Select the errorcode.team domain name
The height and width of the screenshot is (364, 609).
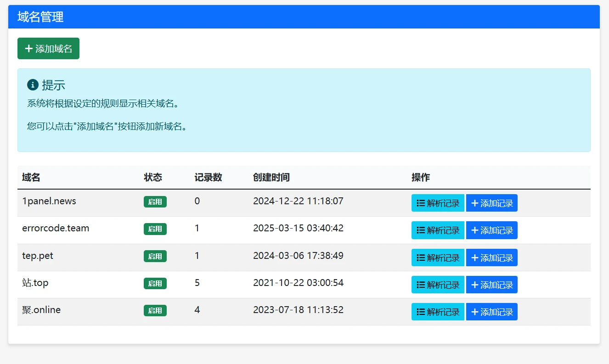[56, 228]
